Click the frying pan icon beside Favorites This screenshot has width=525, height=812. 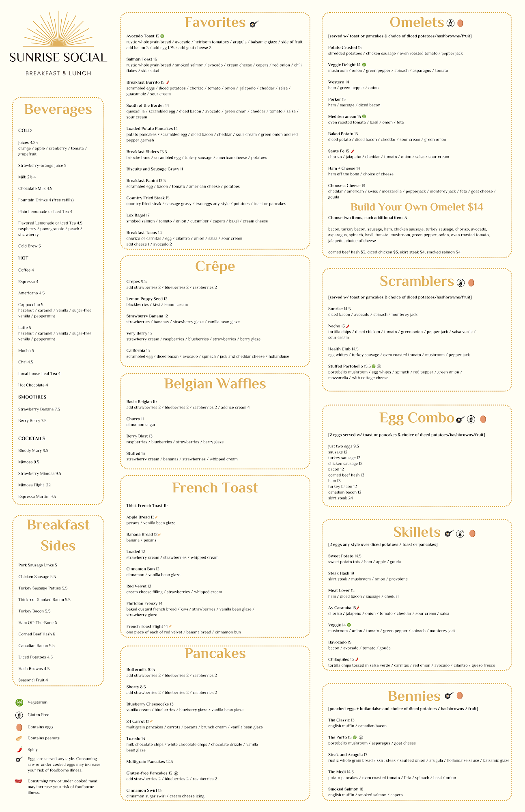point(254,24)
